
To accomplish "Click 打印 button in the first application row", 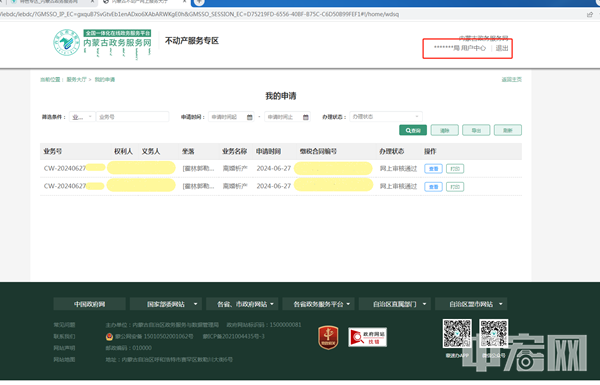I will [x=455, y=169].
